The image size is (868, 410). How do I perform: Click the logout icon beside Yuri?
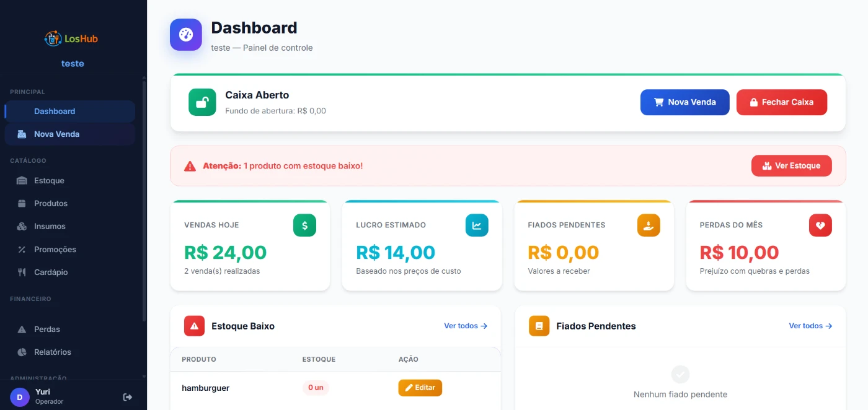[x=128, y=397]
